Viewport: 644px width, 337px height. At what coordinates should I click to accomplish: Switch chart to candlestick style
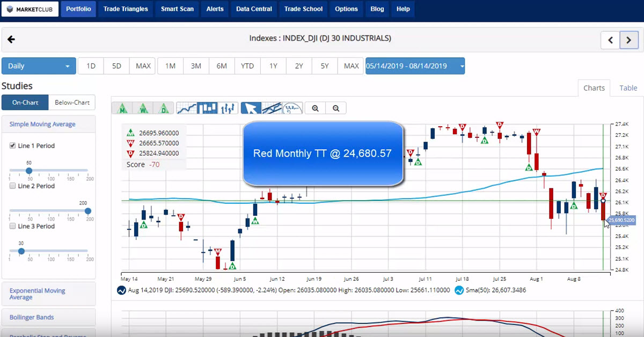pyautogui.click(x=208, y=107)
